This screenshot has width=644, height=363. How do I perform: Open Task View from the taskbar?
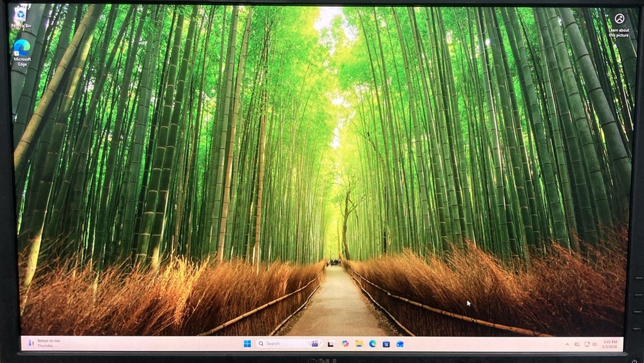[x=331, y=344]
